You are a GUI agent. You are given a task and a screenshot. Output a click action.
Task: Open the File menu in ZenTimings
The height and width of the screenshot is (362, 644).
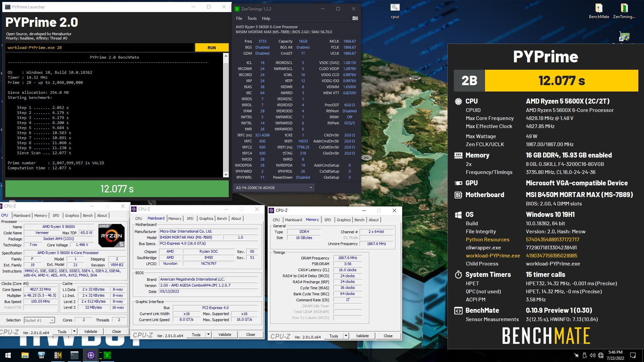pos(239,18)
